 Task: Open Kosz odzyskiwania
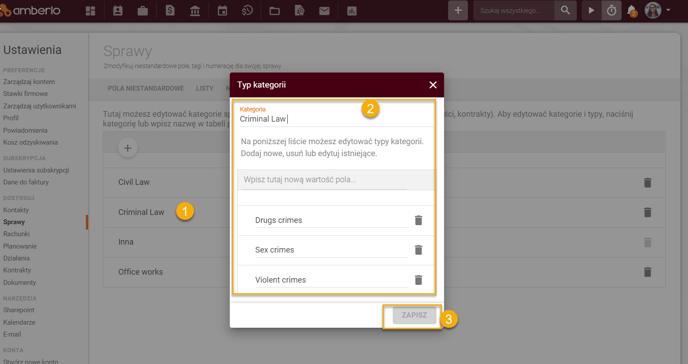pyautogui.click(x=30, y=142)
